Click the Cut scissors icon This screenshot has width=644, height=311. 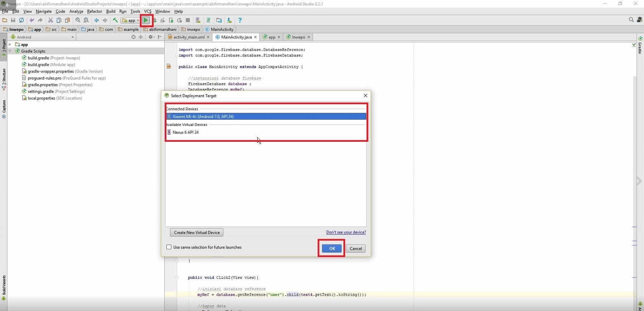tap(50, 20)
